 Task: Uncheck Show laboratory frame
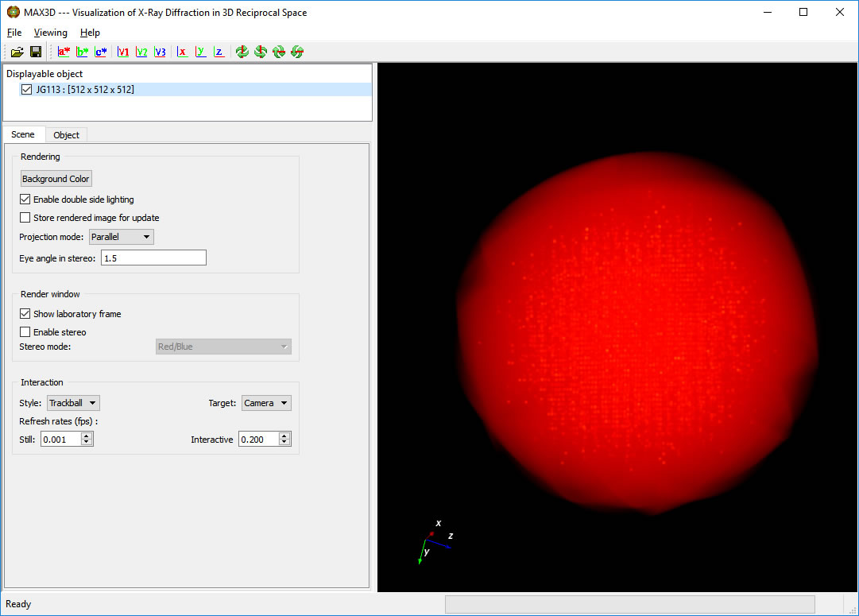(x=25, y=313)
